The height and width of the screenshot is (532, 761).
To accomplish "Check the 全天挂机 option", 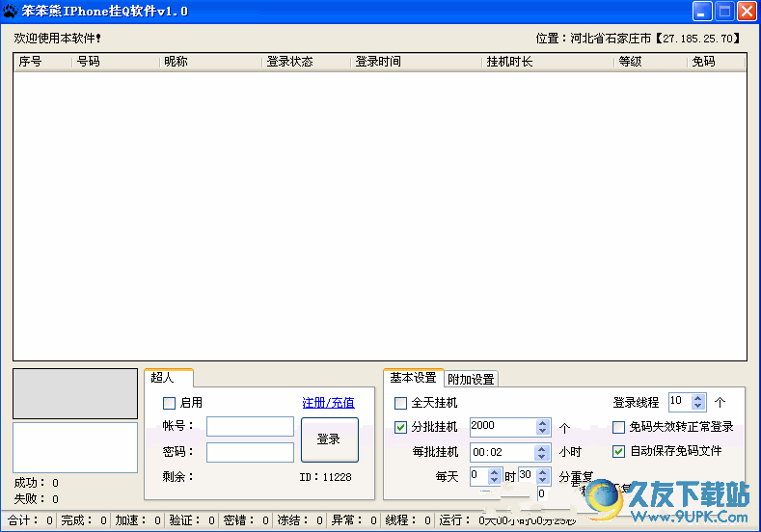I will click(x=400, y=403).
